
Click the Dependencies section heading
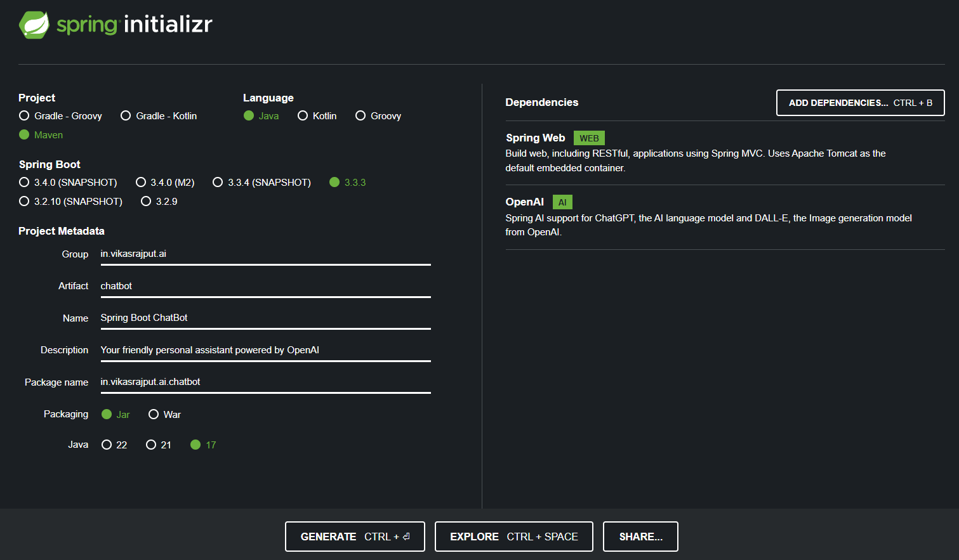click(x=542, y=102)
